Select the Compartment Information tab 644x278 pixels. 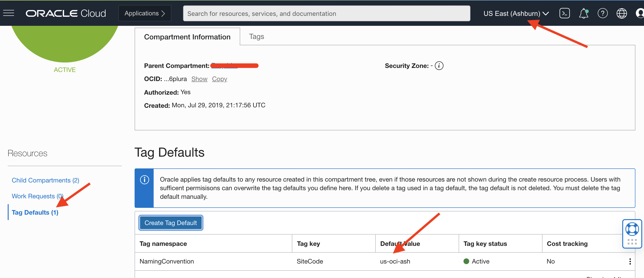click(187, 37)
